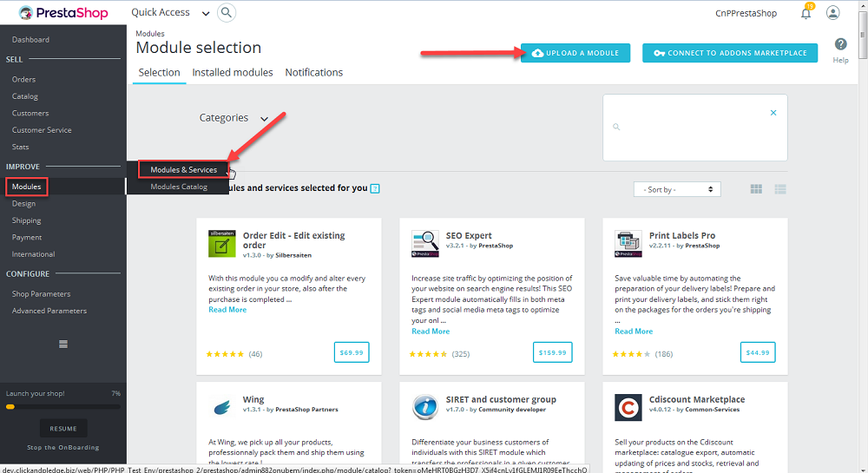This screenshot has height=473, width=868.
Task: Open Advanced Parameters in sidebar
Action: [x=49, y=311]
